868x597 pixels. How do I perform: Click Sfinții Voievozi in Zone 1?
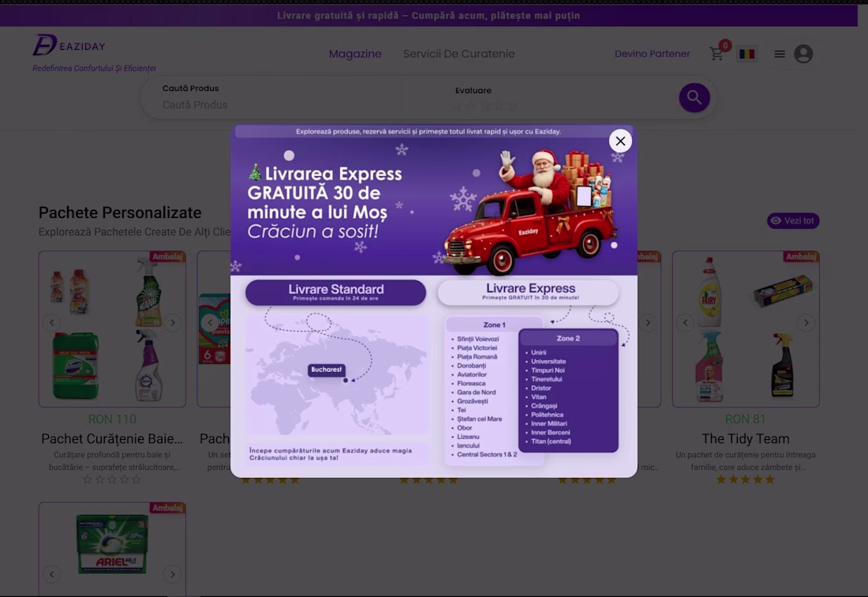click(477, 339)
